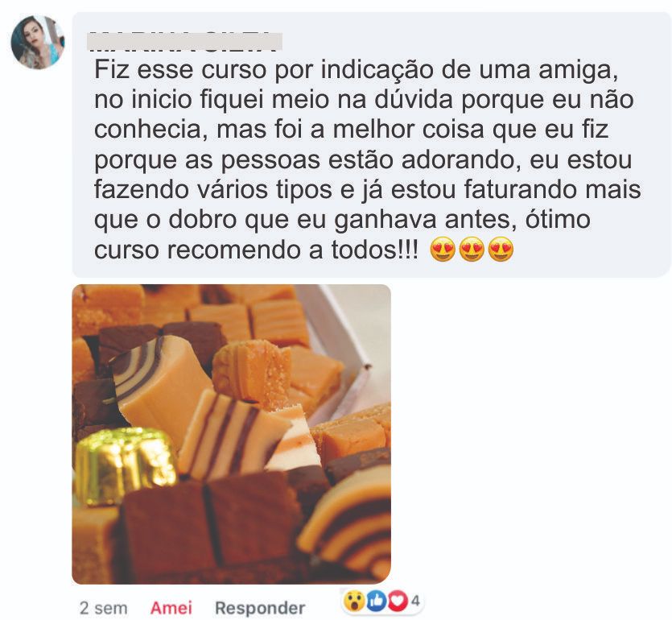Click the middle heart-eyes emoji
This screenshot has width=672, height=620.
tap(472, 249)
